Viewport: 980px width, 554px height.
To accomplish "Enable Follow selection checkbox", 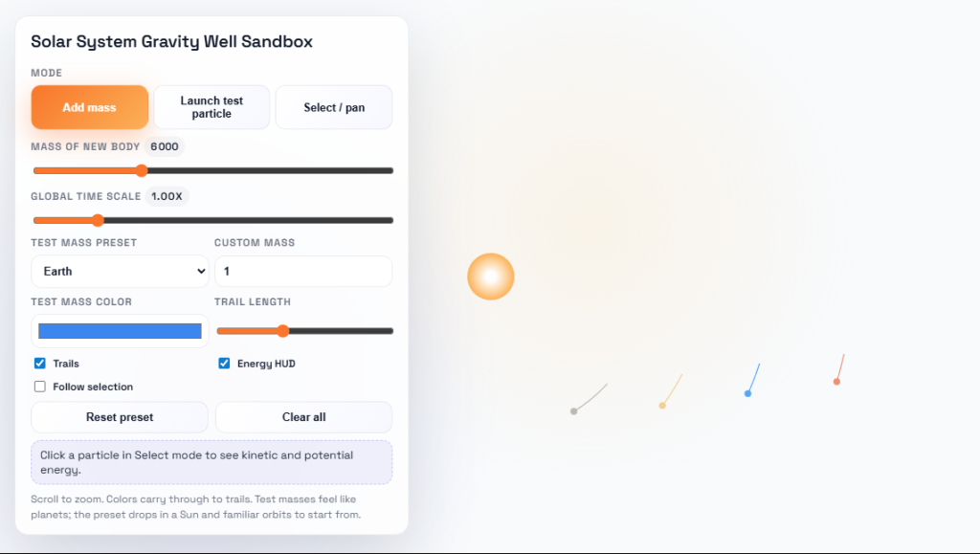I will [40, 387].
